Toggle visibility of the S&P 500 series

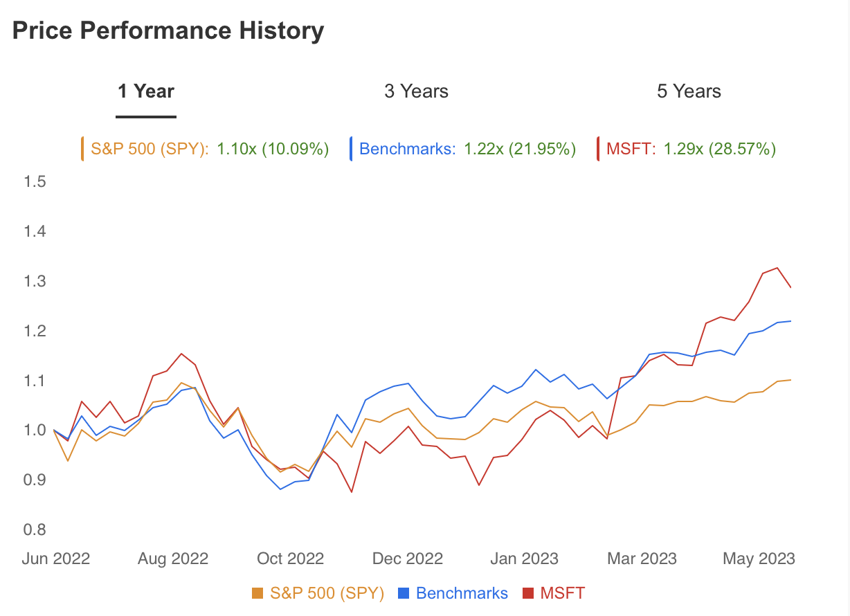(x=320, y=593)
